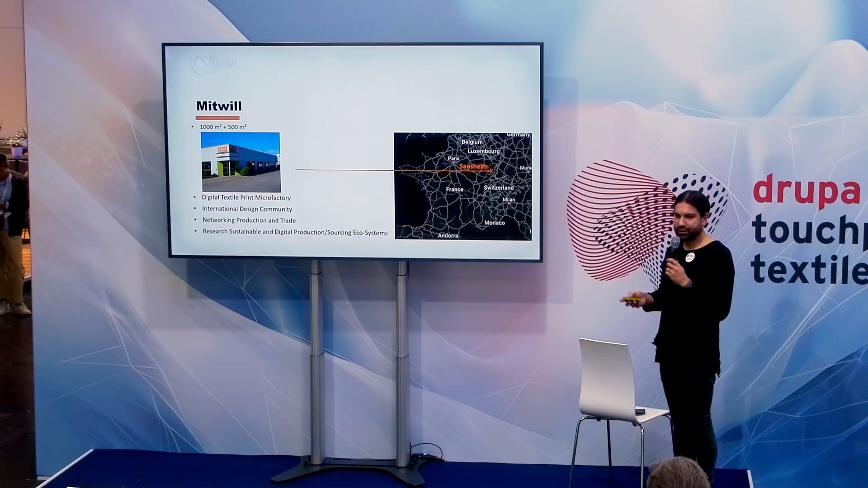The height and width of the screenshot is (488, 868).
Task: Click the Andorra label on the map
Action: click(x=448, y=235)
